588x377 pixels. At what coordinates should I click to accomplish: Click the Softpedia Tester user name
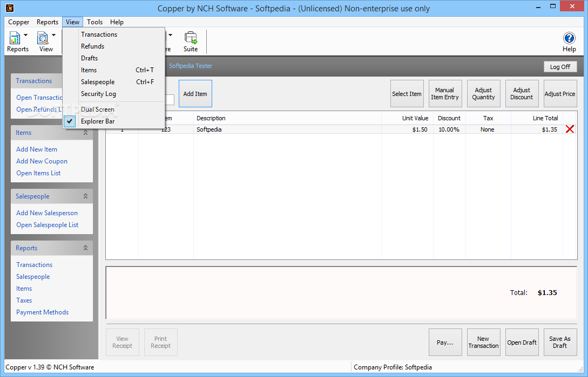(191, 66)
